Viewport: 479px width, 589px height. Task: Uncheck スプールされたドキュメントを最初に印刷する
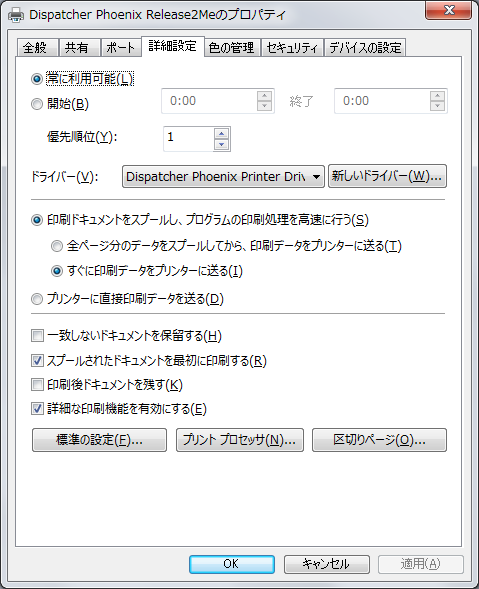(x=37, y=361)
